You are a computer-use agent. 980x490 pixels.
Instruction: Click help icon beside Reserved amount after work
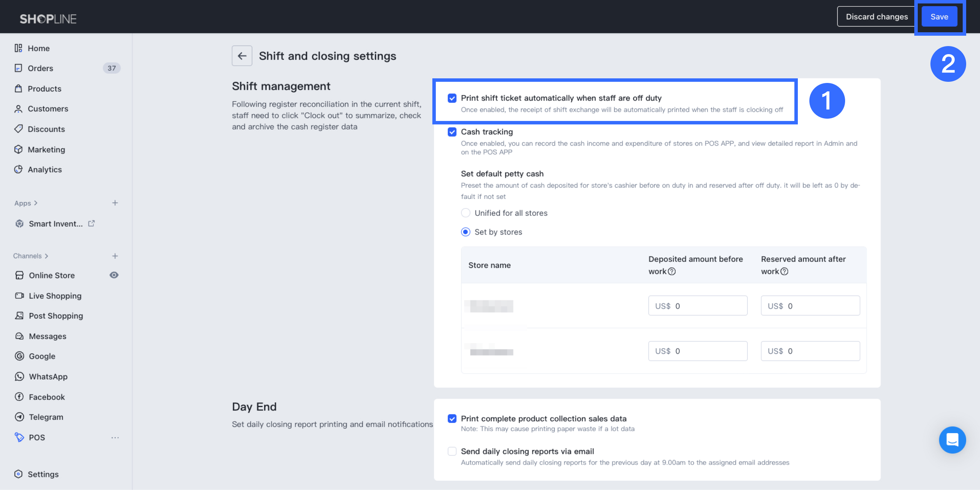[784, 271]
